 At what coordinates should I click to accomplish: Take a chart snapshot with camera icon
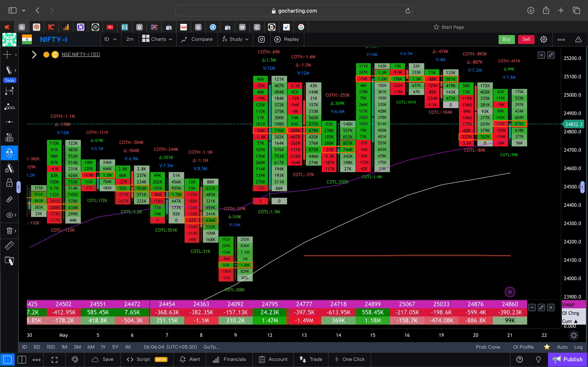[261, 39]
